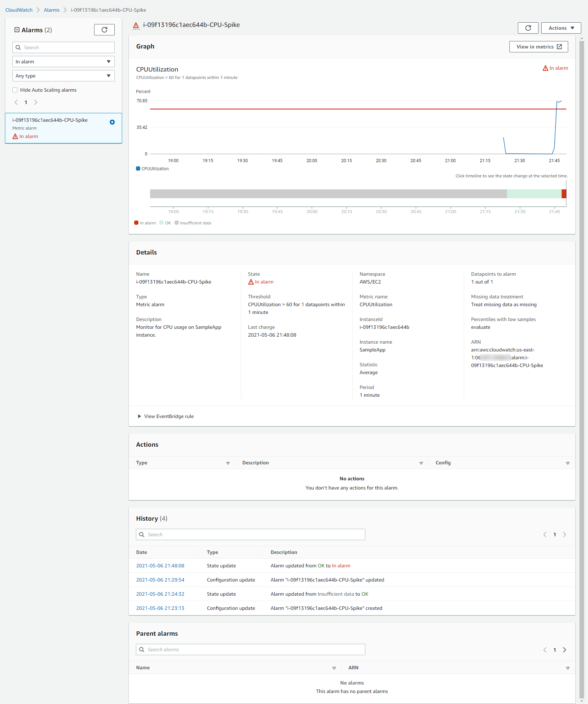Sort Parent alarms by Name column arrow
Screen dimensions: 588x704
[334, 668]
